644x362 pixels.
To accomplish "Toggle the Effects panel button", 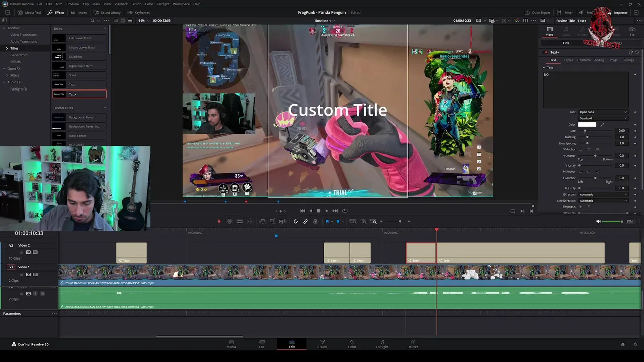I will [x=56, y=13].
